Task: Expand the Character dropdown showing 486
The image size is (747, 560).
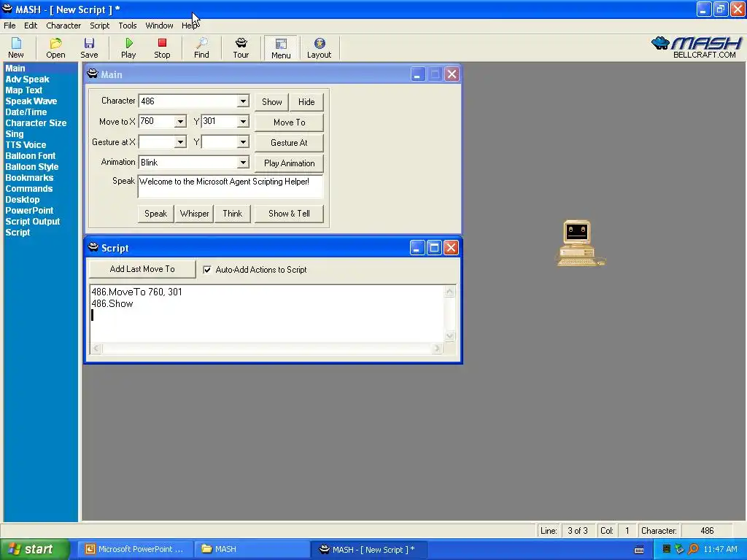Action: (243, 101)
